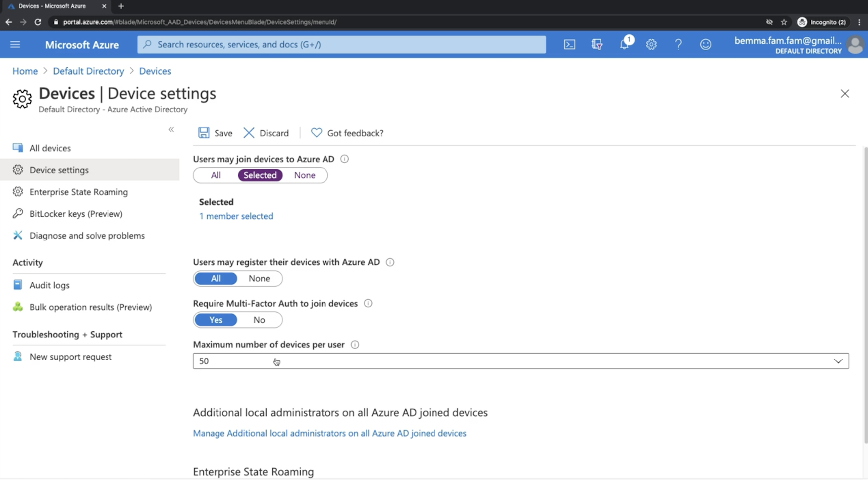Click info icon for register devices setting
The height and width of the screenshot is (480, 868).
point(390,262)
